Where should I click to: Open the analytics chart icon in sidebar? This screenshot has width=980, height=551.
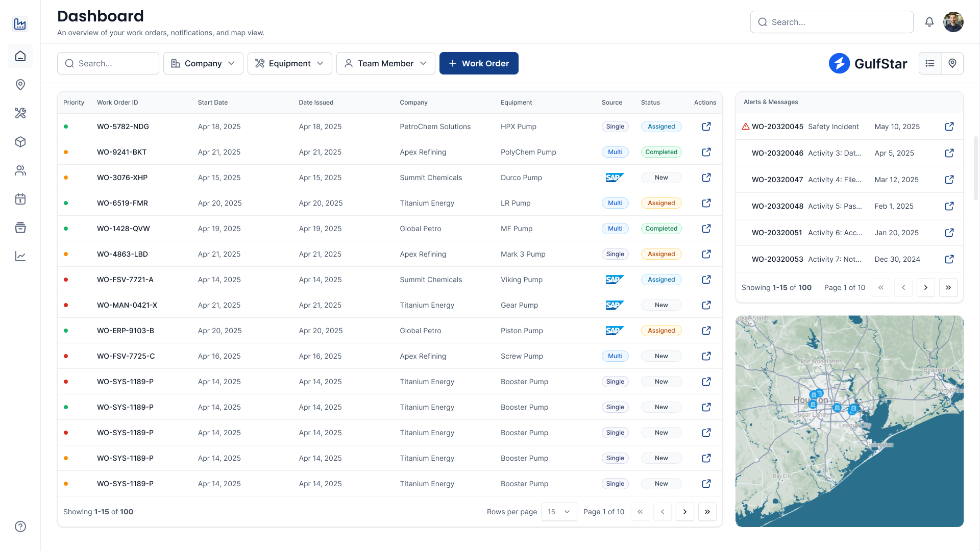(20, 256)
